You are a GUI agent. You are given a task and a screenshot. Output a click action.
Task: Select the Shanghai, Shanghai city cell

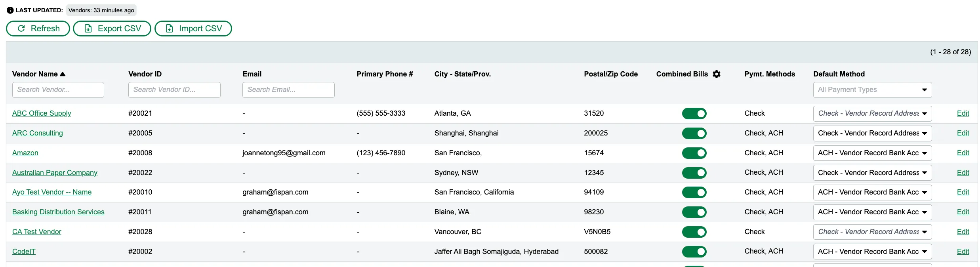pos(466,133)
